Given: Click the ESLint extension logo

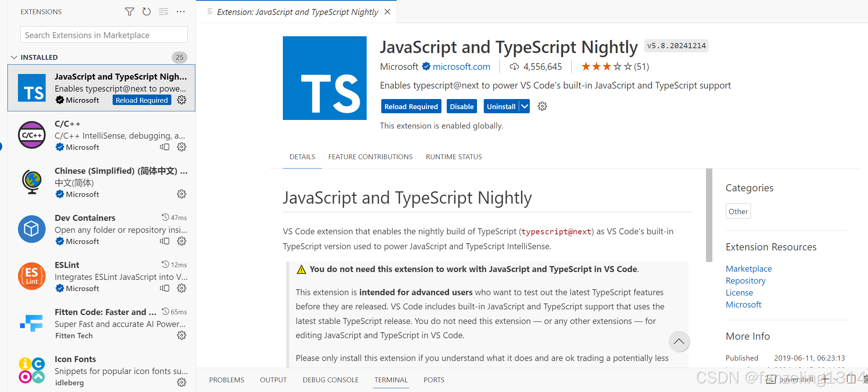Looking at the screenshot, I should point(32,276).
